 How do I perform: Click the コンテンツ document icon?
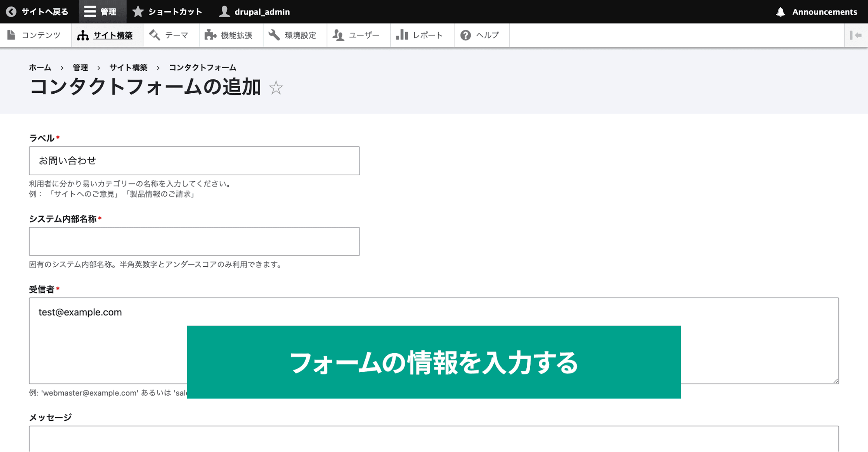(12, 35)
